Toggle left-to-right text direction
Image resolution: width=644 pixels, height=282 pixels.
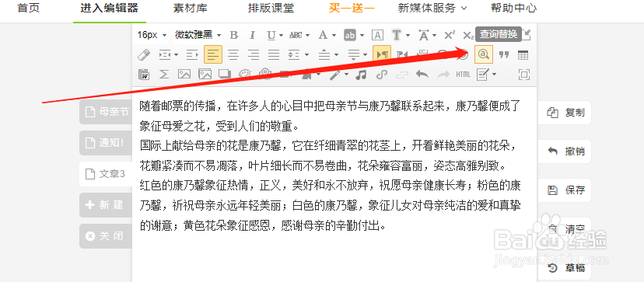tap(382, 54)
